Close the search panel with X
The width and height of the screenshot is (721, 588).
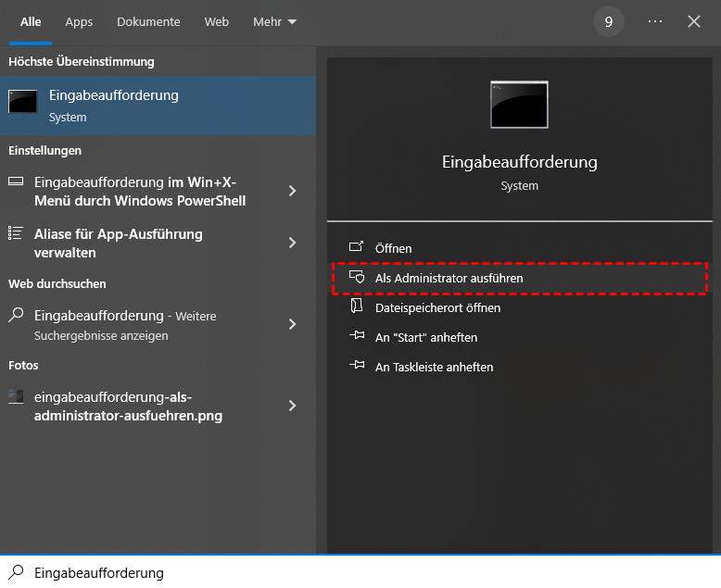[x=694, y=21]
